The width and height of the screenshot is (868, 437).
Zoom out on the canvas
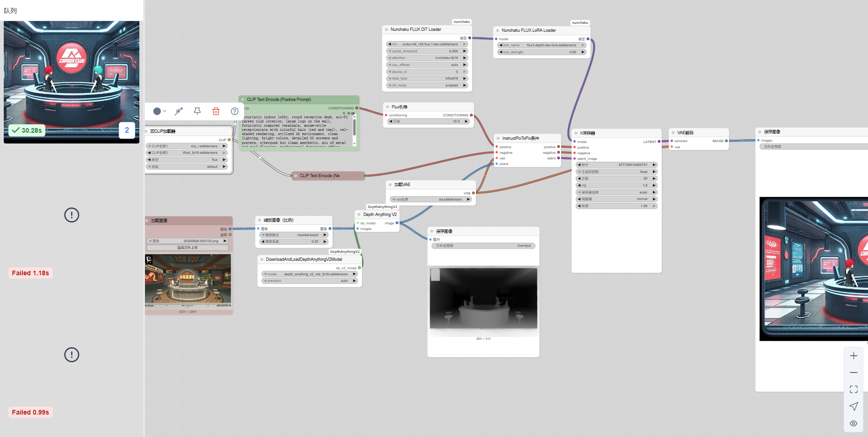point(854,373)
